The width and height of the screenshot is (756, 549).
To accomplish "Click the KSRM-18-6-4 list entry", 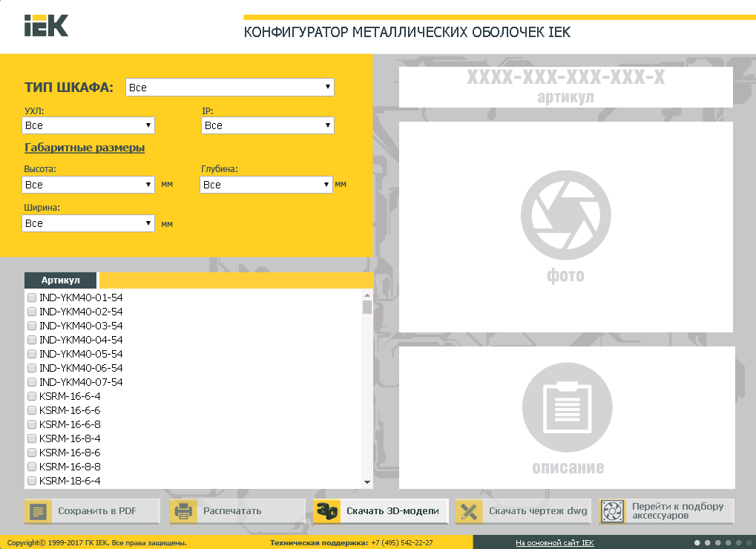I will coord(70,481).
